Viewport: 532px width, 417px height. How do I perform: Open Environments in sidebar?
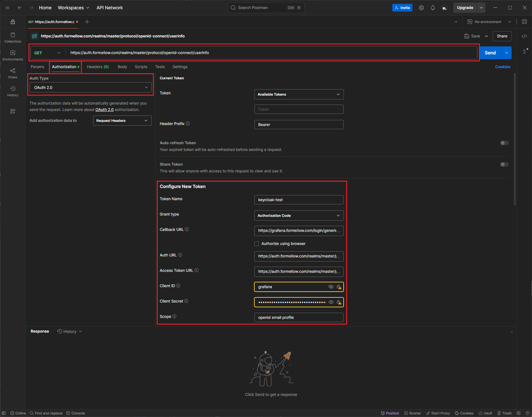[13, 56]
